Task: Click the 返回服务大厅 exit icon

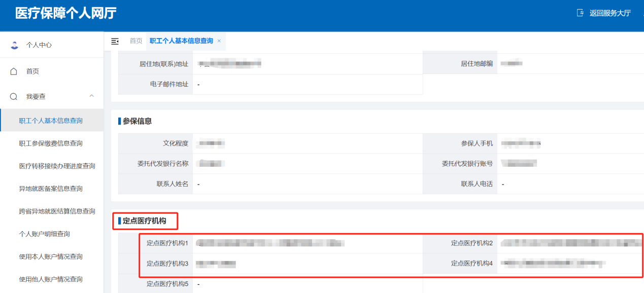Action: coord(580,13)
